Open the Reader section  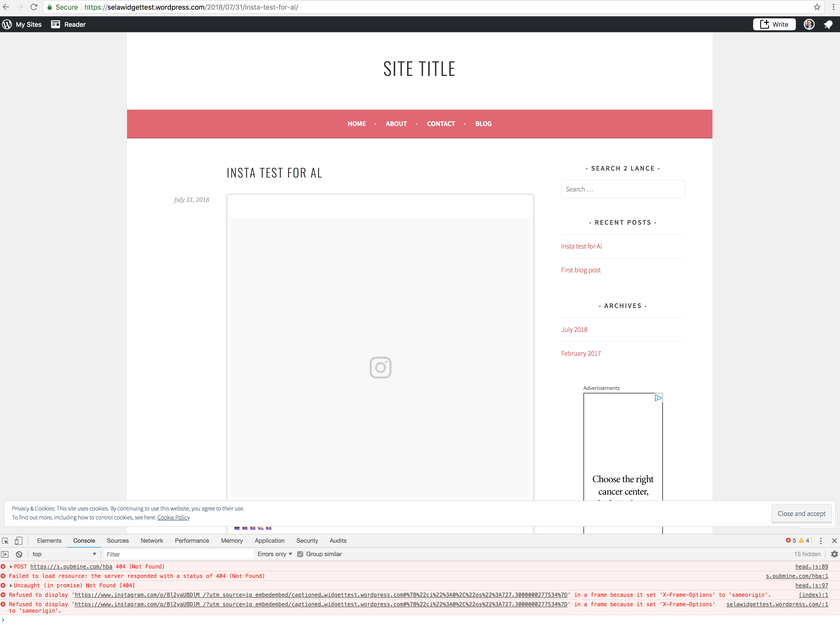69,24
